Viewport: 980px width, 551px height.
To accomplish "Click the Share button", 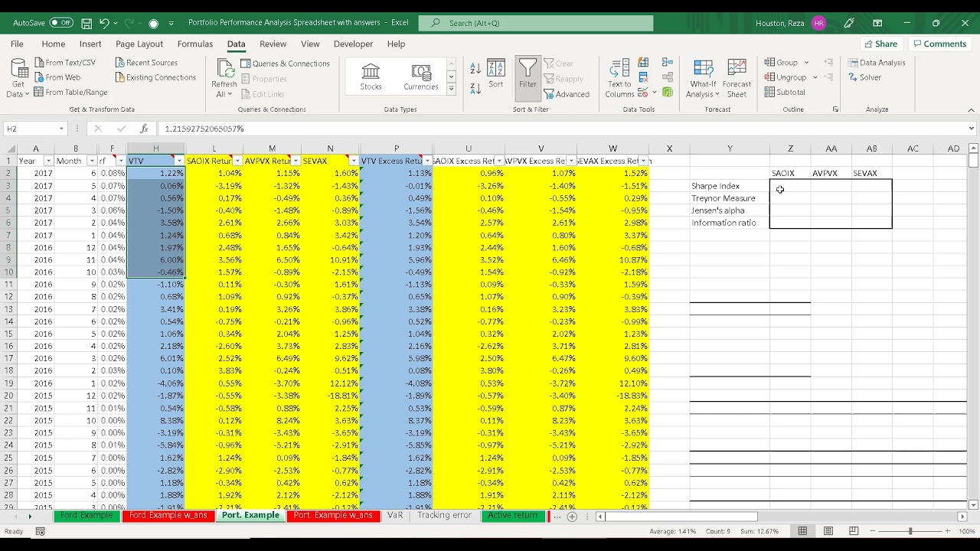I will 880,44.
